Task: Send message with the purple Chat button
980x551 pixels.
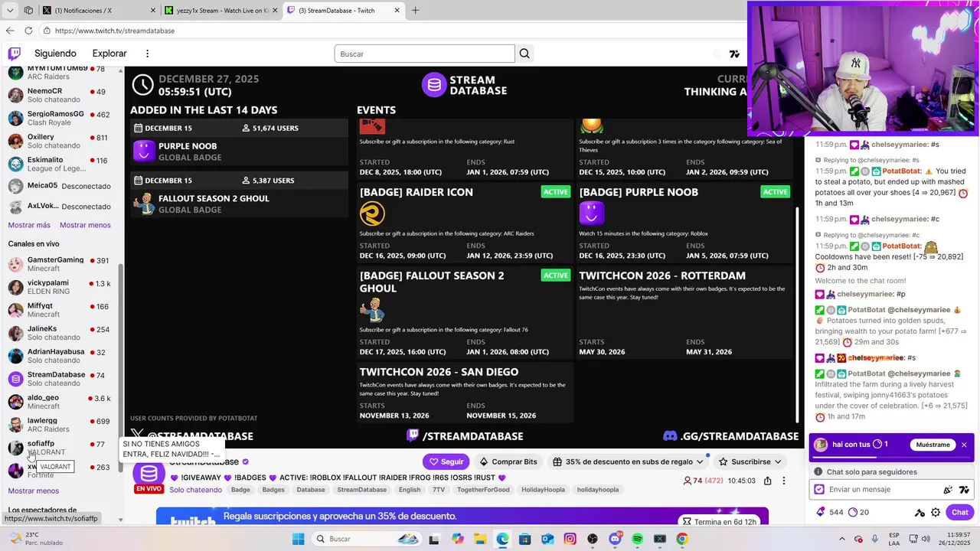Action: coord(960,512)
